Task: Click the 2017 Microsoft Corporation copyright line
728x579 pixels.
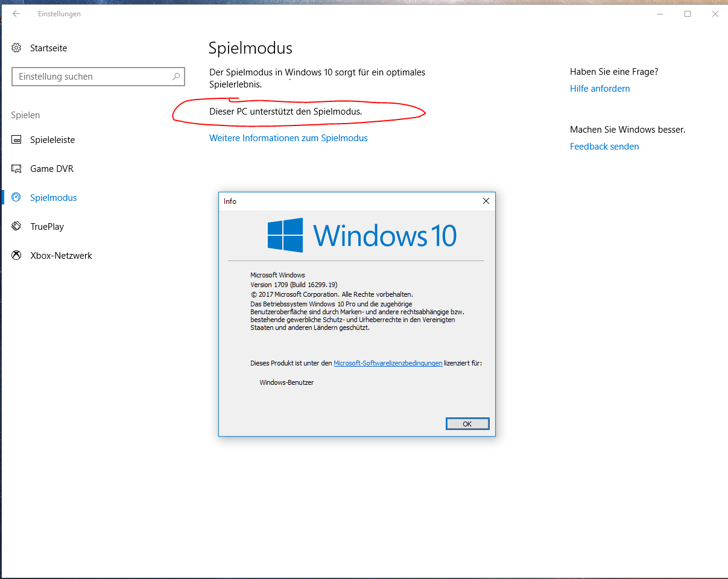Action: coord(332,294)
